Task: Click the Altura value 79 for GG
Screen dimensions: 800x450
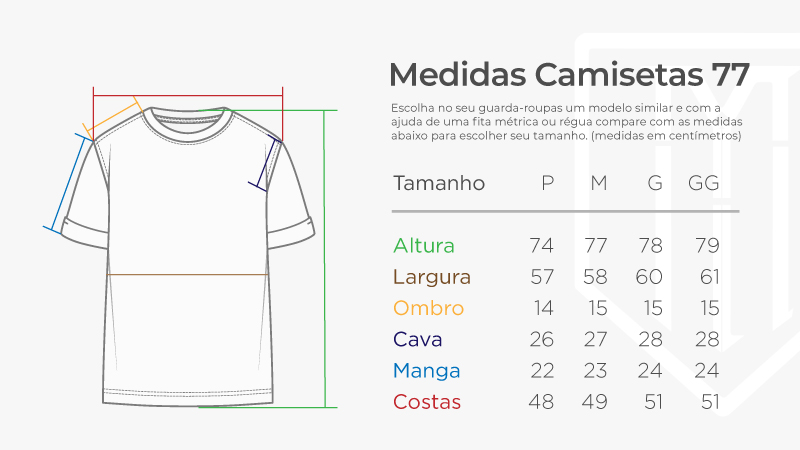Action: pos(705,246)
